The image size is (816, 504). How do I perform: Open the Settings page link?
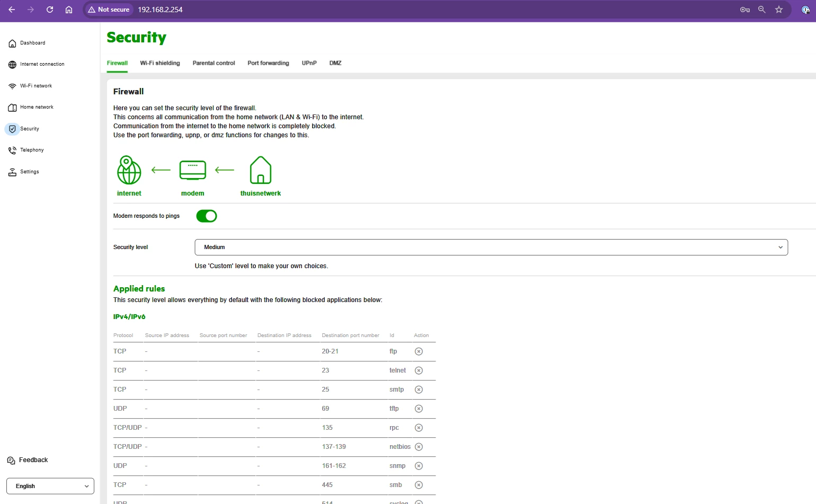(30, 172)
